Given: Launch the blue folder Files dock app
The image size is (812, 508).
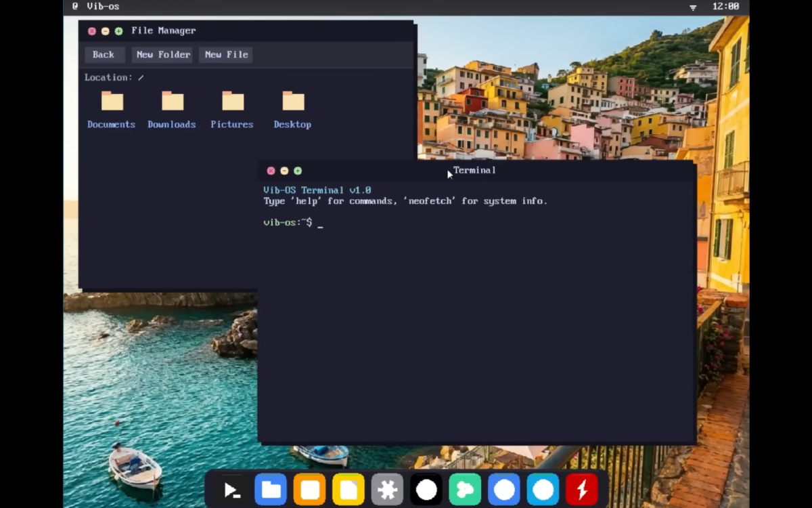Looking at the screenshot, I should [271, 490].
